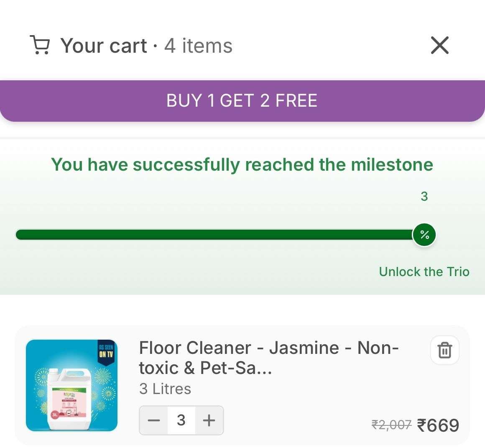Click the milestone reached success message
This screenshot has width=485, height=448.
pyautogui.click(x=242, y=164)
